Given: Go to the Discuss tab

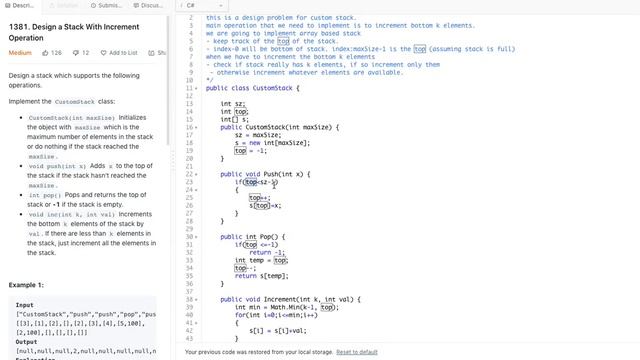Looking at the screenshot, I should pyautogui.click(x=148, y=6).
